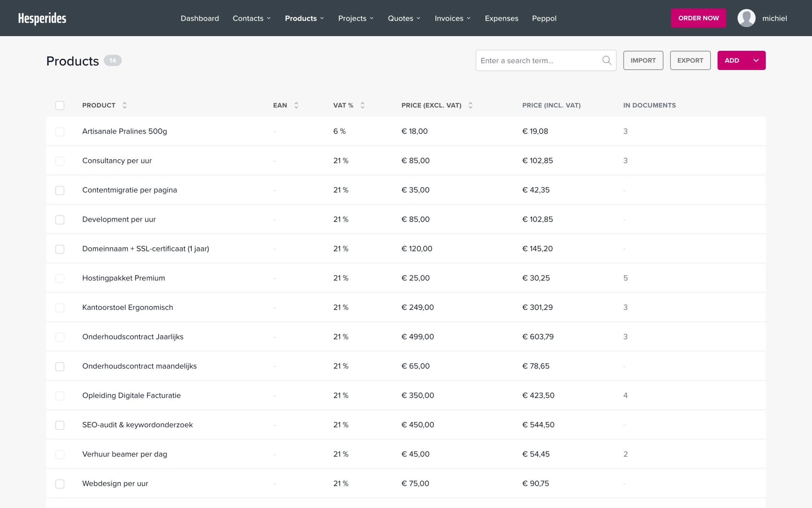Screen dimensions: 812x508
Task: Open Expenses page
Action: click(x=501, y=18)
